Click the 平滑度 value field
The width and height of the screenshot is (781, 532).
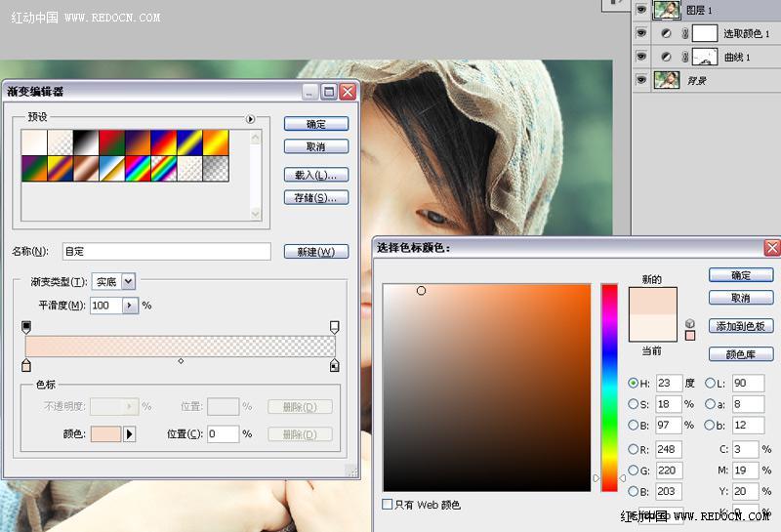(106, 306)
